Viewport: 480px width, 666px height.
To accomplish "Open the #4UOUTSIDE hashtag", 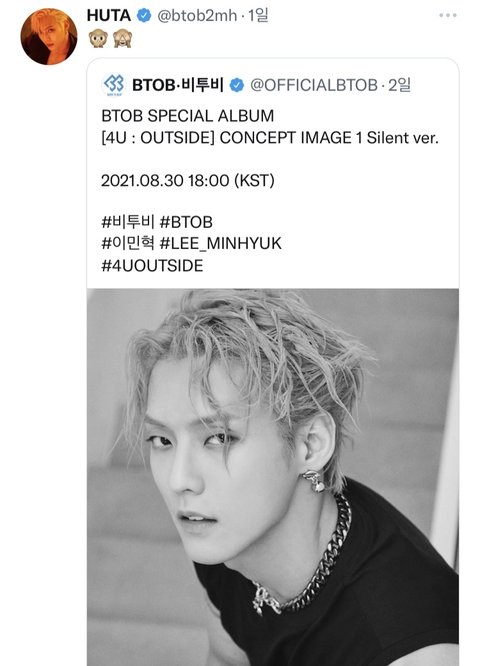I will click(152, 265).
